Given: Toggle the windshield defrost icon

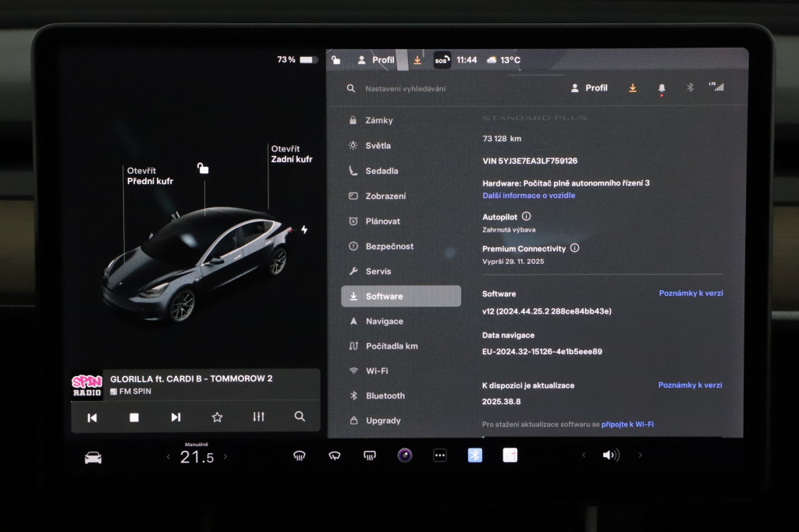Looking at the screenshot, I should click(299, 455).
